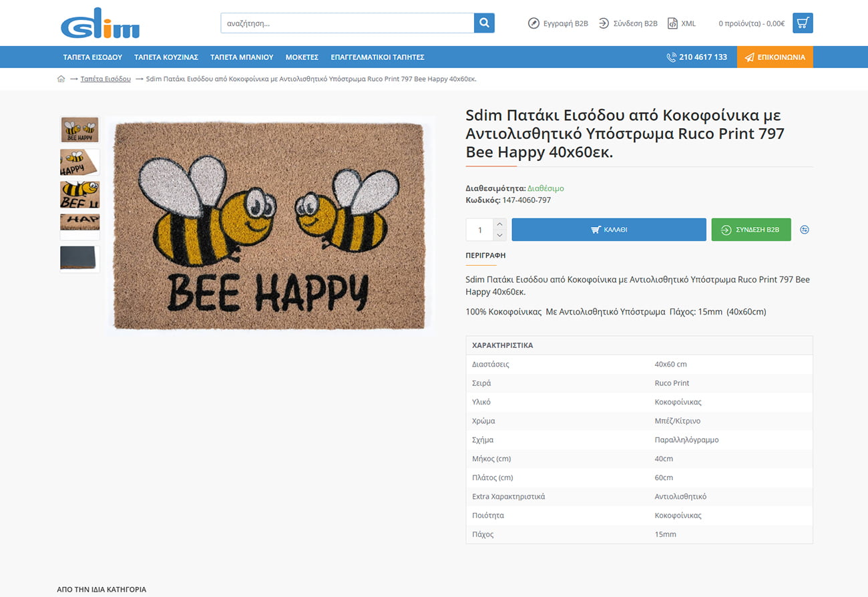Select the ΠΕΡΙΓΡΑΦΗ tab
The height and width of the screenshot is (597, 868).
coord(485,255)
